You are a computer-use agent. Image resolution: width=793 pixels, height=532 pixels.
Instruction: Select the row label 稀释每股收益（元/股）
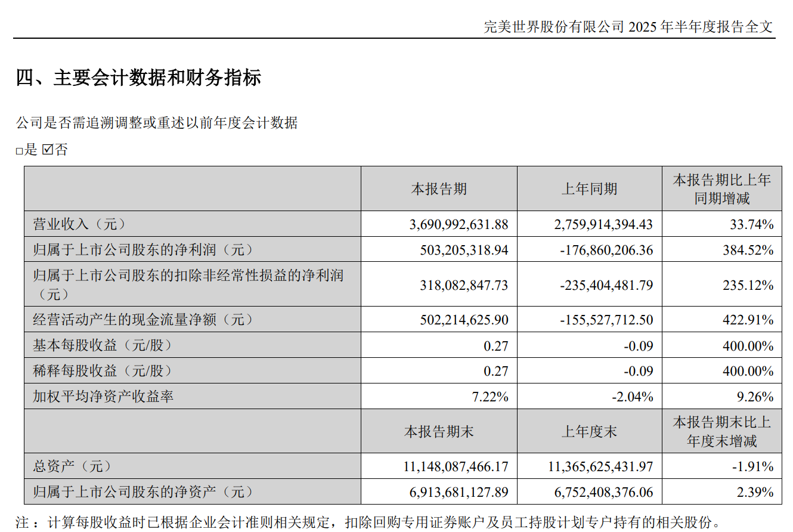102,370
